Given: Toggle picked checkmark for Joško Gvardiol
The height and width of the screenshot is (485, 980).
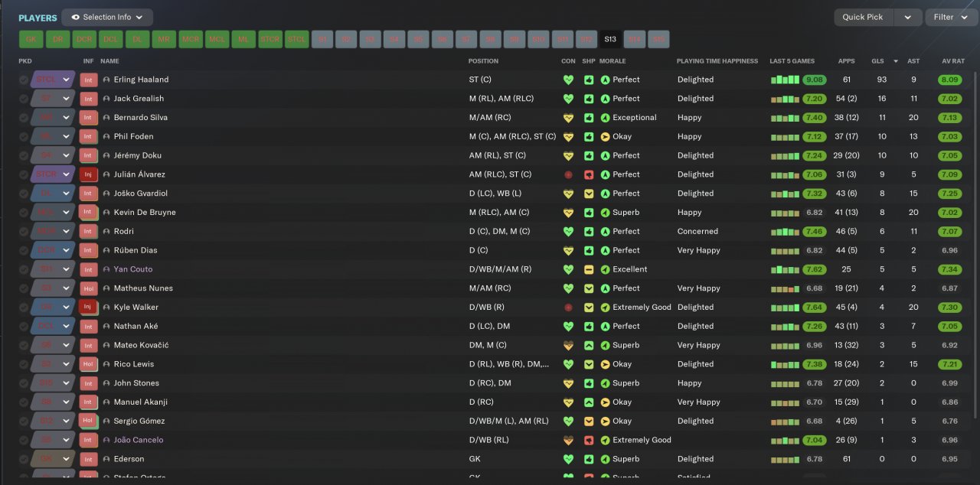Looking at the screenshot, I should [x=24, y=194].
